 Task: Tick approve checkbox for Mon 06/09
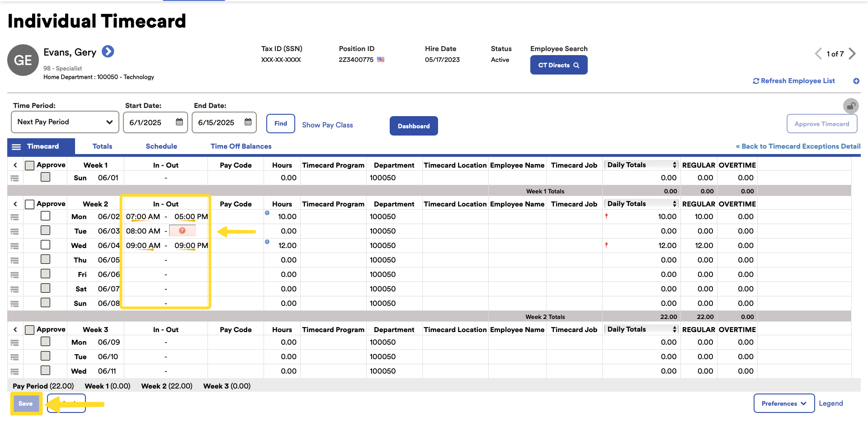click(45, 342)
